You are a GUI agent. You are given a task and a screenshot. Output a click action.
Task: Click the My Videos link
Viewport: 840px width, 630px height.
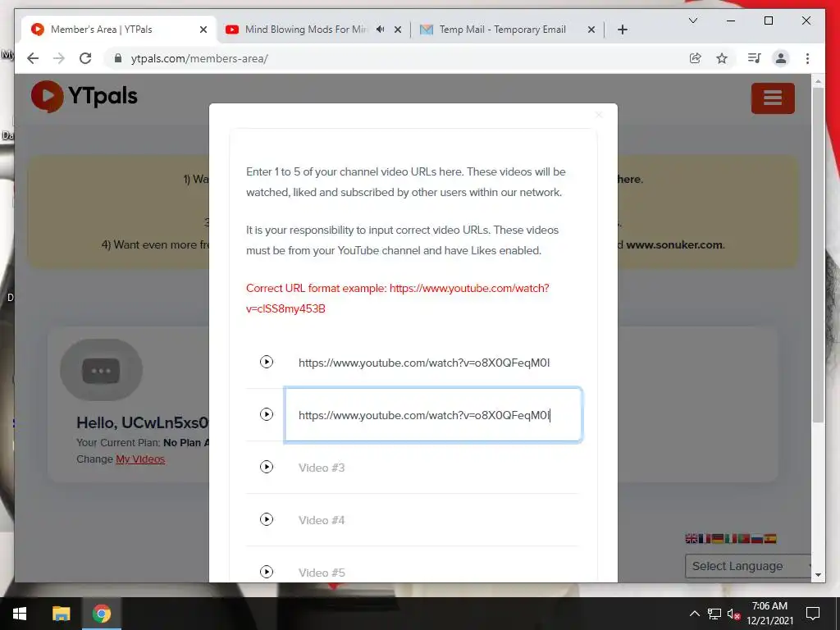click(x=140, y=459)
